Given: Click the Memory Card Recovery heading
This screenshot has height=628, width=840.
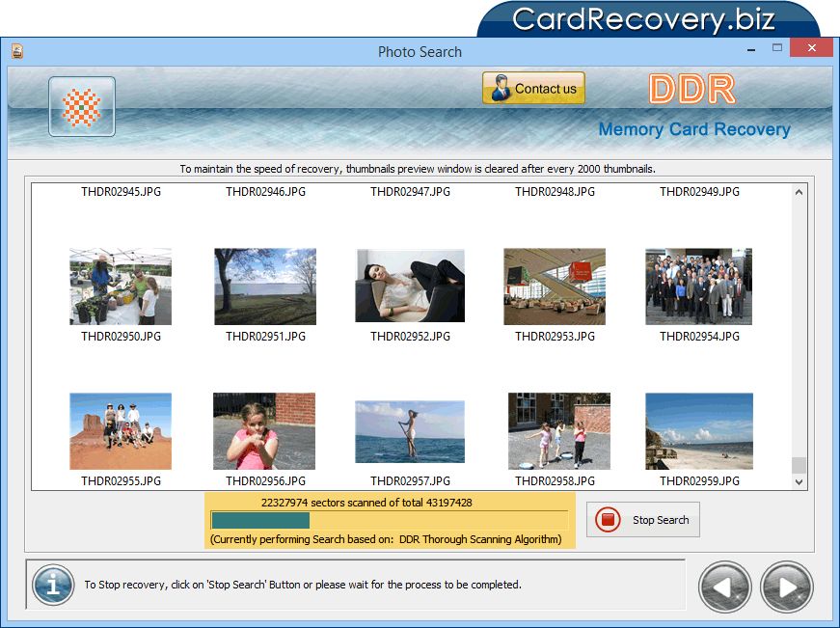Looking at the screenshot, I should click(x=694, y=129).
